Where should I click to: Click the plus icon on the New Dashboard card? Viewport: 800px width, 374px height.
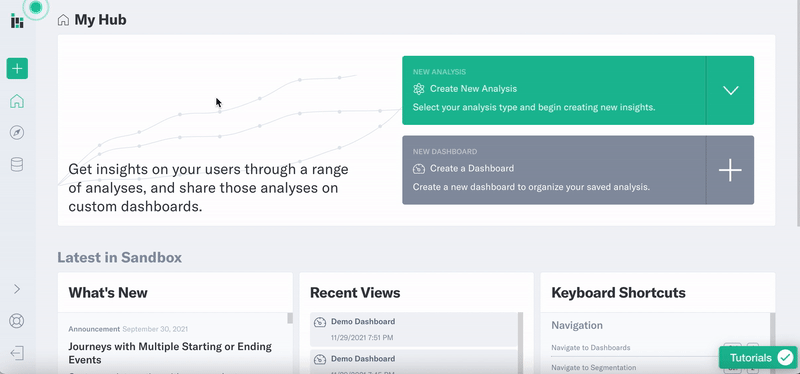[730, 170]
